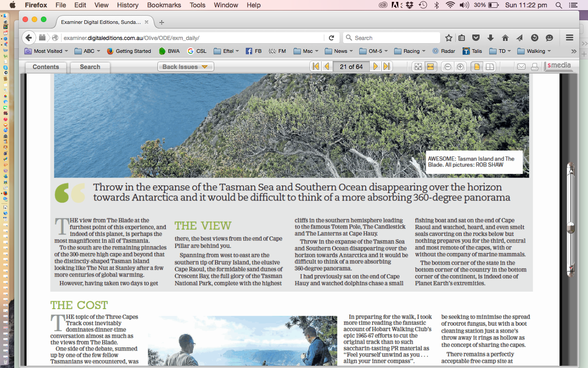Switch to two-page spread view
This screenshot has width=588, height=368.
tap(490, 67)
